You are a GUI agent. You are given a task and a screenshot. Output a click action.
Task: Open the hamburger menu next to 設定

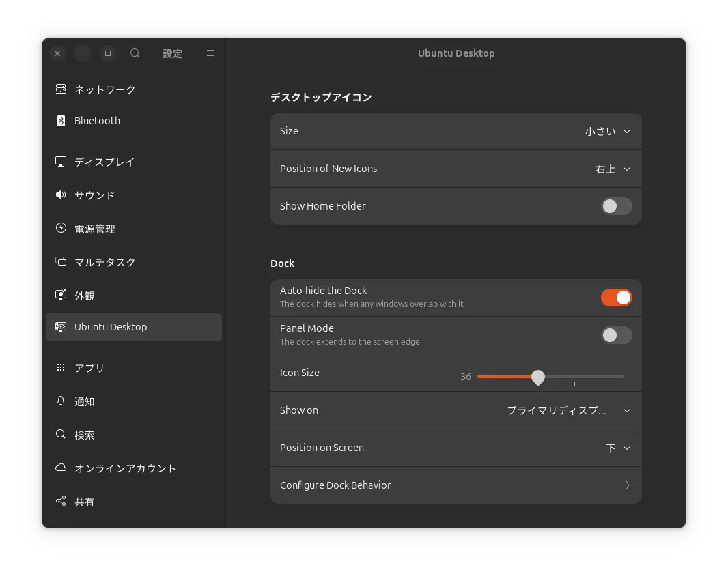tap(210, 53)
